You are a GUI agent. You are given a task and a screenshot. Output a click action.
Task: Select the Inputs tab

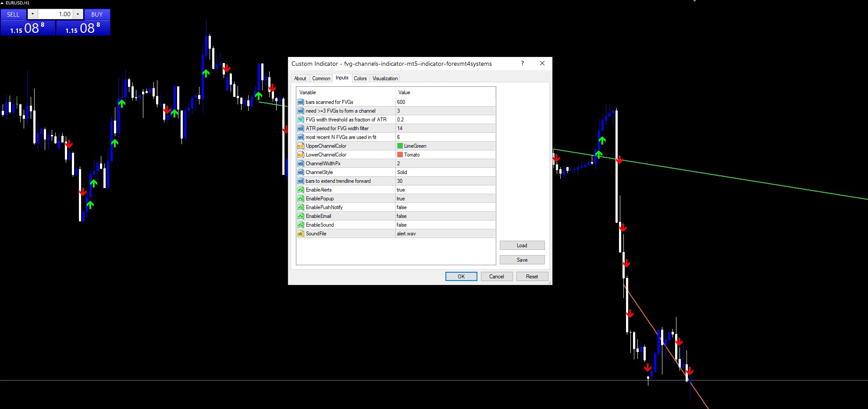342,78
